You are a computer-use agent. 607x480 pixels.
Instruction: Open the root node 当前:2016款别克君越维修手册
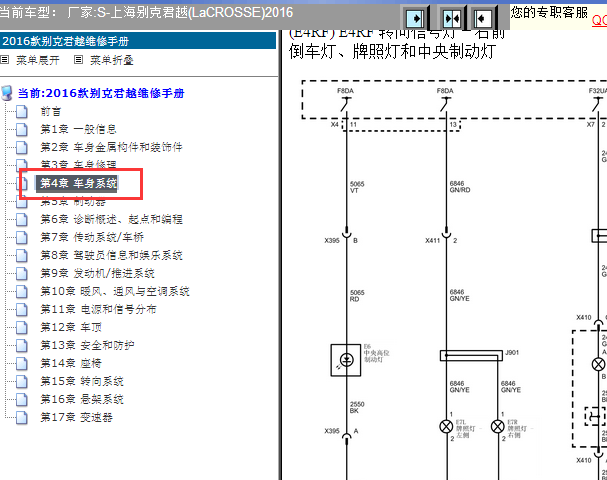click(x=101, y=93)
